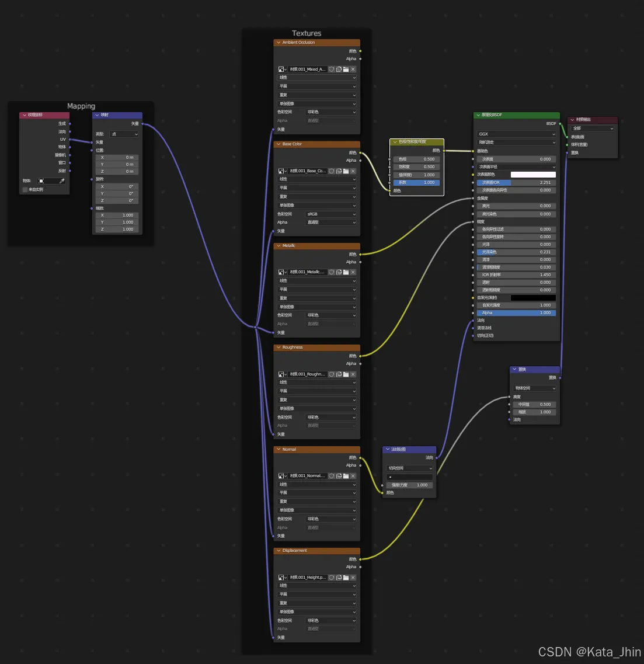This screenshot has width=644, height=664.
Task: Toggle the 来自实例 checkbox
Action: tap(25, 190)
